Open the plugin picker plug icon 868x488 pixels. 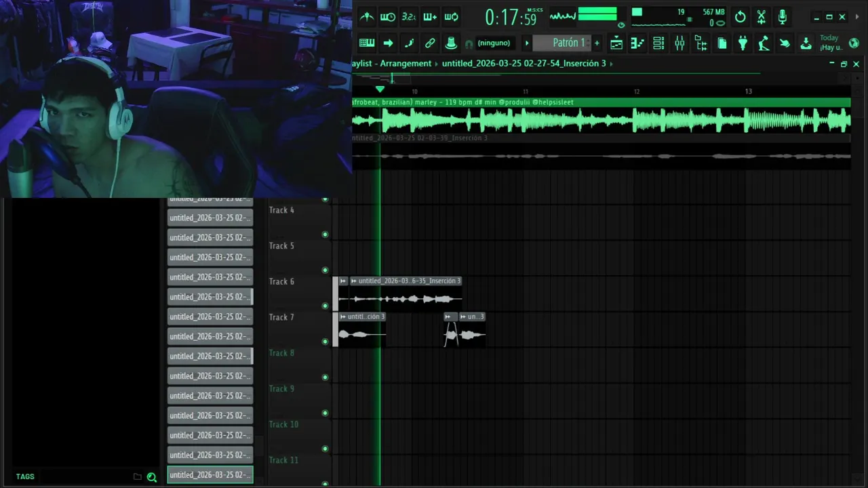pos(743,43)
